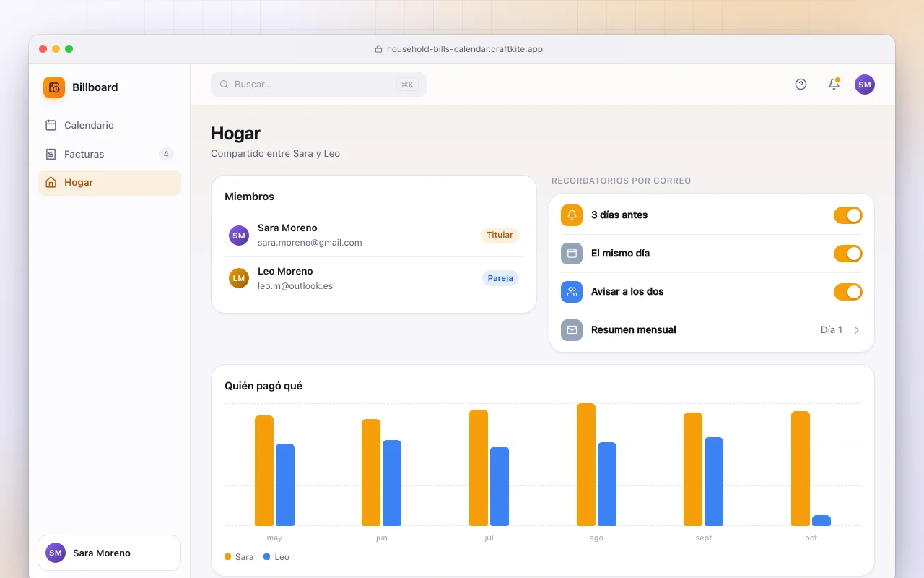The image size is (924, 578).
Task: Select Hogar in the sidebar
Action: [x=110, y=183]
